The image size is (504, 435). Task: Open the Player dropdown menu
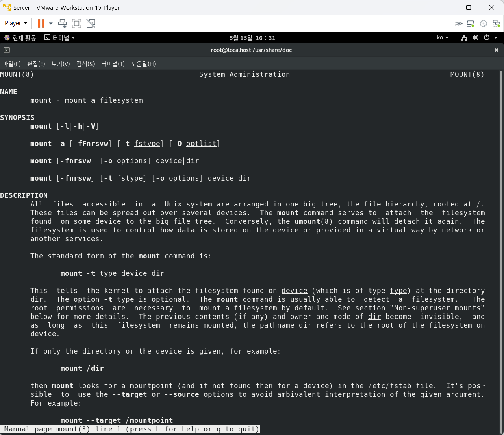(x=16, y=23)
